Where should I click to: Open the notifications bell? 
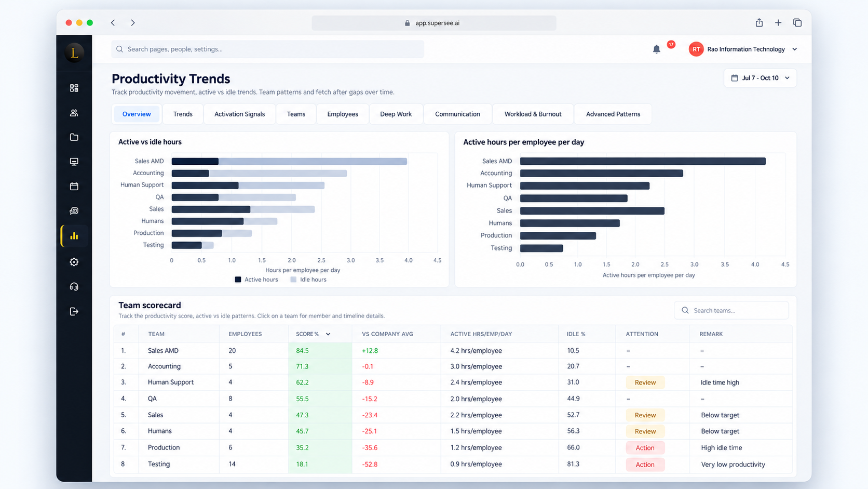click(657, 49)
